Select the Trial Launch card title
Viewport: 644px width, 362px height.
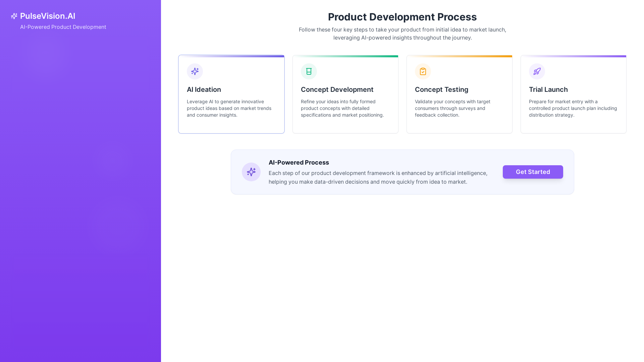click(x=548, y=89)
